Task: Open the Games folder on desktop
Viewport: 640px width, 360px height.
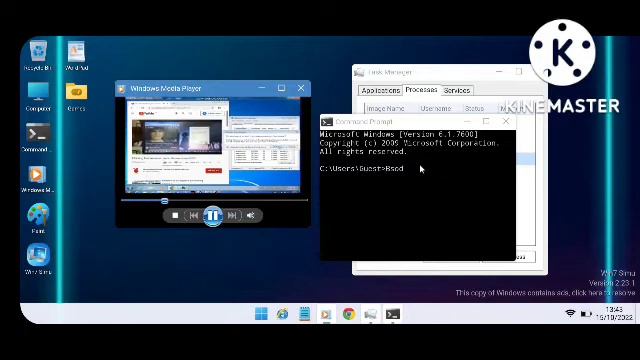Action: tap(76, 96)
